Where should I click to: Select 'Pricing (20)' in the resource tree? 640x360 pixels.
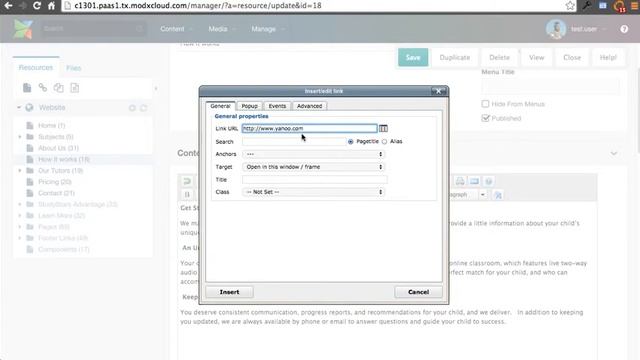click(55, 182)
